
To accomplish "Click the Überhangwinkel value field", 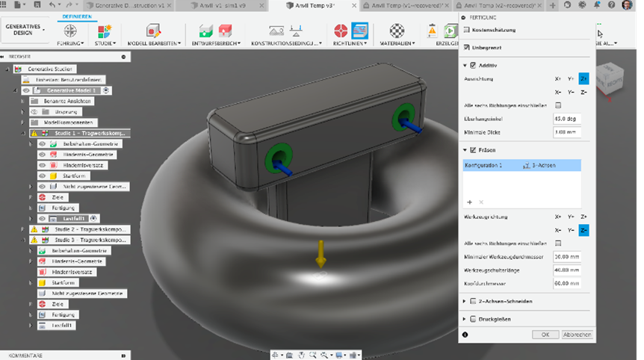I will click(566, 119).
